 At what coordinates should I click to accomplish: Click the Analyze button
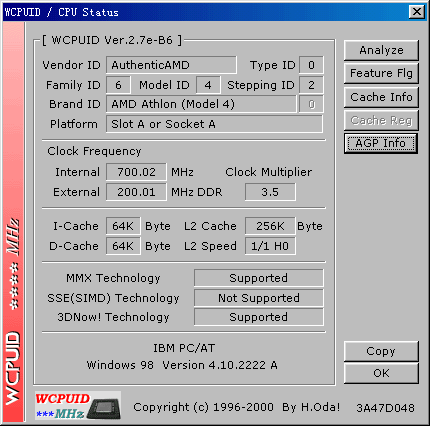381,50
